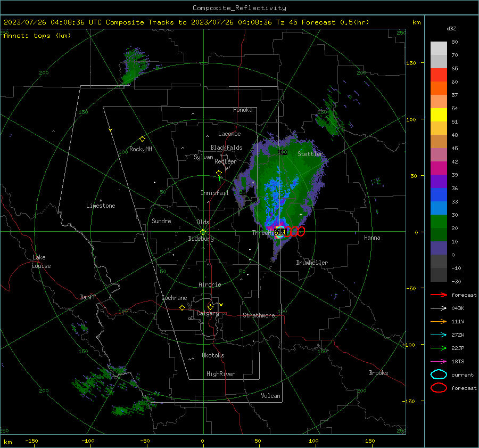The width and height of the screenshot is (479, 448).
Task: Click the Hanna town label
Action: coord(372,238)
